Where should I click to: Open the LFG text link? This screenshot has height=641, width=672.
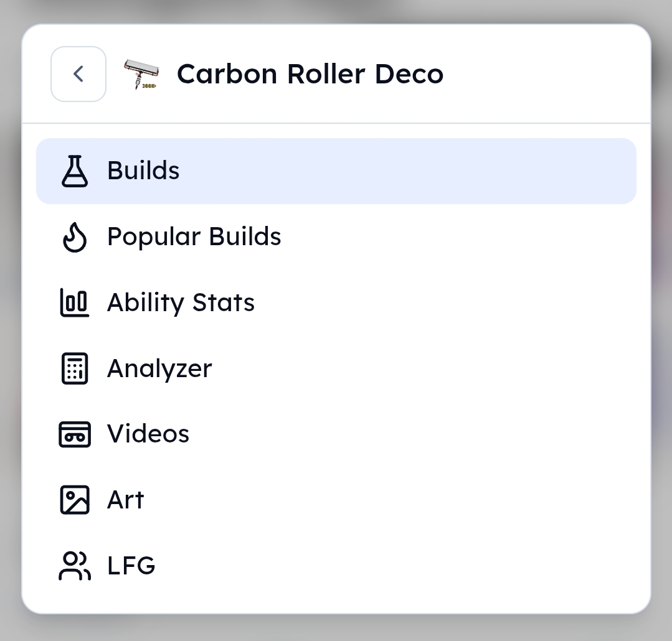[131, 566]
